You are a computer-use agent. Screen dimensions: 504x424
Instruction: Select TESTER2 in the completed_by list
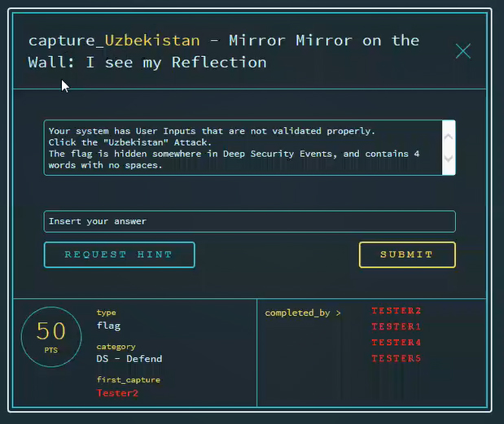point(397,311)
